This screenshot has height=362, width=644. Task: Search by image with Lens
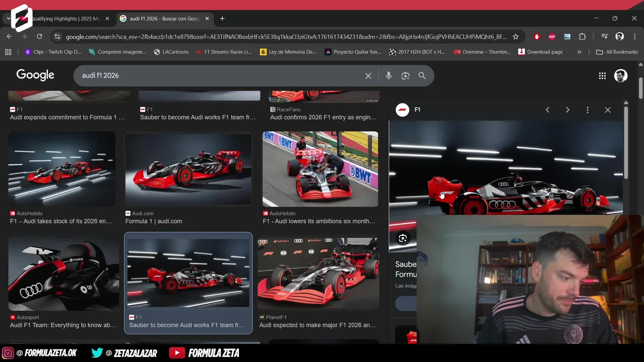406,75
